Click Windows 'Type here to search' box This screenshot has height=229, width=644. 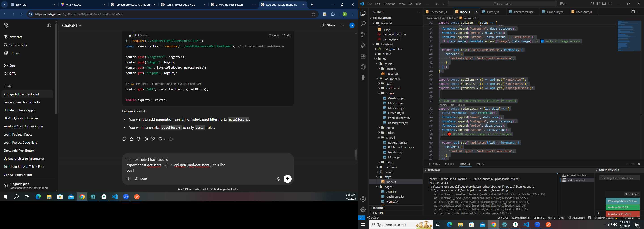(x=400, y=225)
